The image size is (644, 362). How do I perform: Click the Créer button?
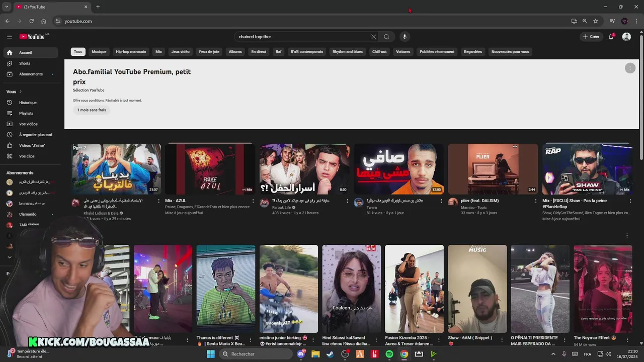click(x=591, y=37)
